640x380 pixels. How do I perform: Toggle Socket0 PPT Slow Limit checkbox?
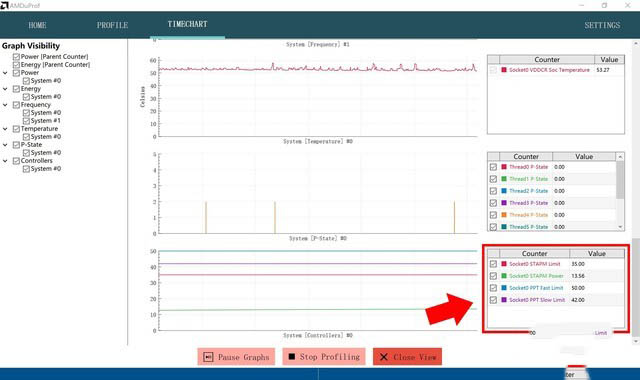pyautogui.click(x=493, y=300)
